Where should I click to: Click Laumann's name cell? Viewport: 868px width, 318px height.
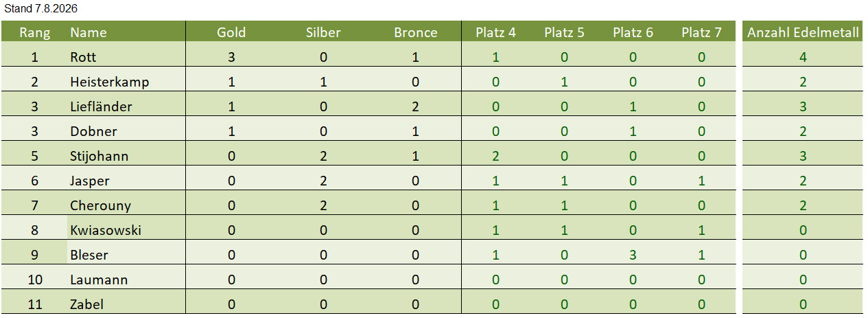(x=126, y=280)
